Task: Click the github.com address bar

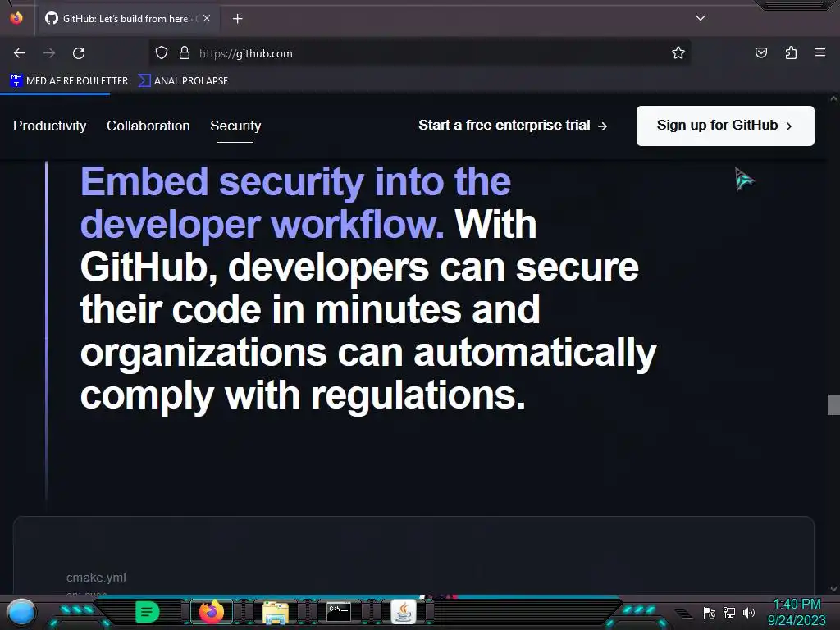Action: pyautogui.click(x=419, y=53)
